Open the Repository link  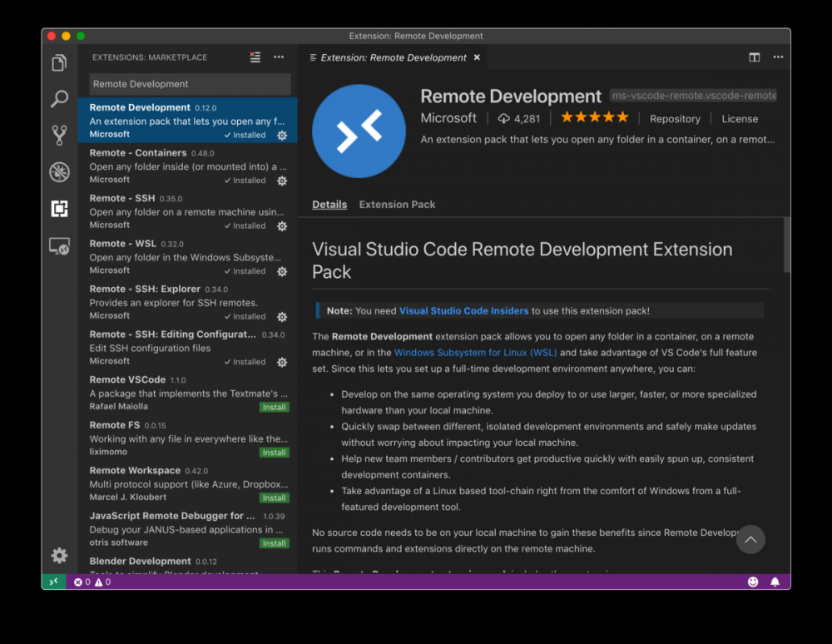coord(675,119)
